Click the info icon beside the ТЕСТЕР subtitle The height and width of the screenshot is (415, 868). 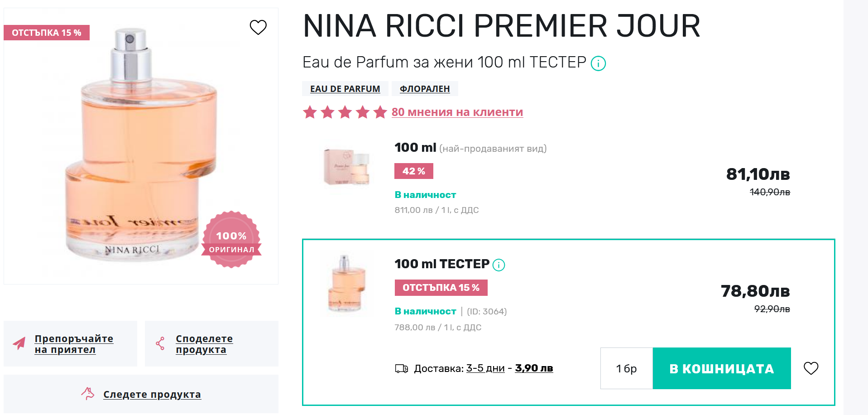coord(598,63)
